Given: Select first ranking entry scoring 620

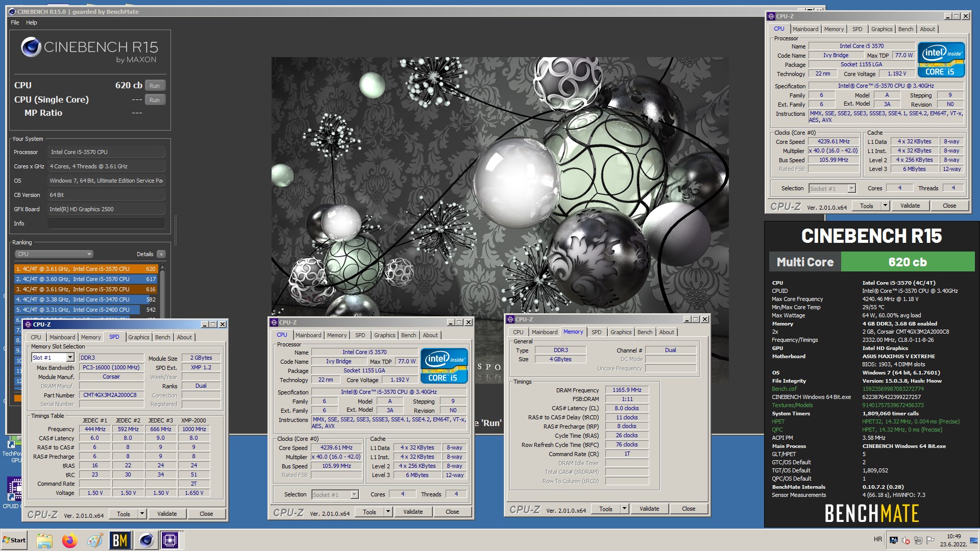Looking at the screenshot, I should pyautogui.click(x=86, y=269).
